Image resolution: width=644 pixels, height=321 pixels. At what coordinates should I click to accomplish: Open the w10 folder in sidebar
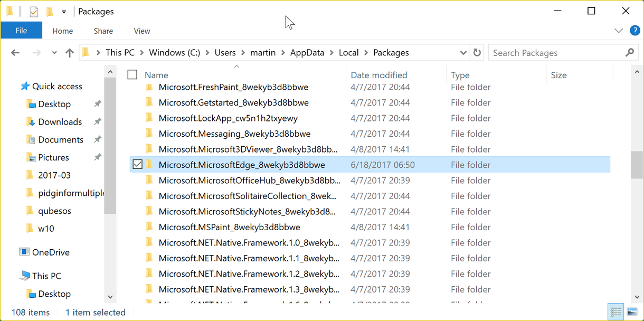(x=46, y=229)
